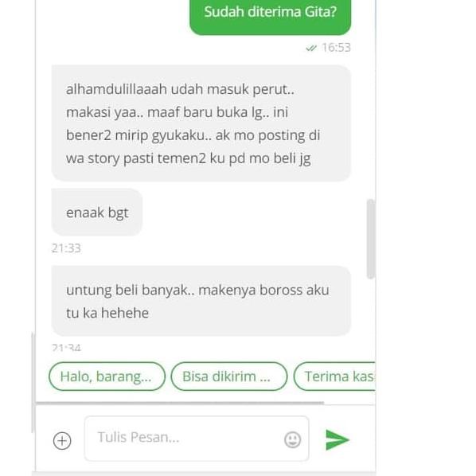This screenshot has height=476, width=476.
Task: Select the 'Halo, barang...' quick reply
Action: tap(107, 377)
